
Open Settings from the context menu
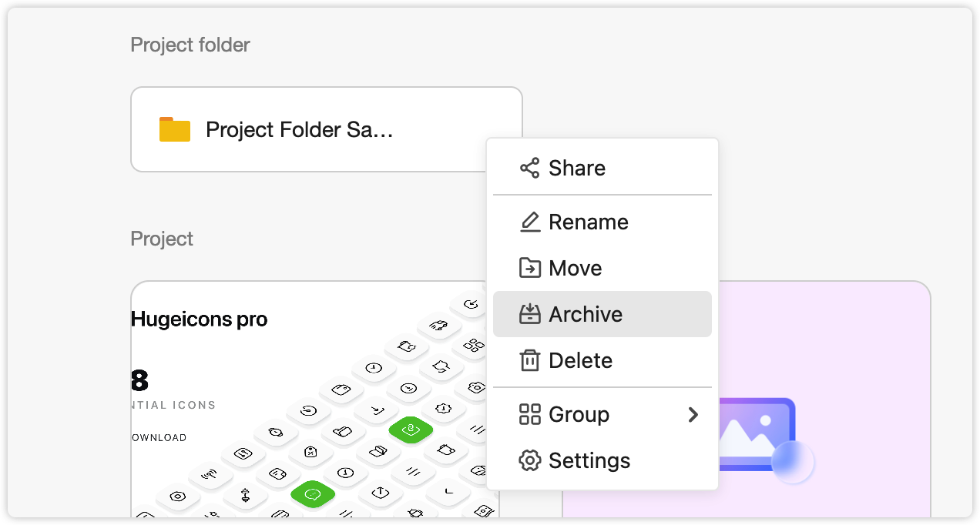(x=602, y=460)
